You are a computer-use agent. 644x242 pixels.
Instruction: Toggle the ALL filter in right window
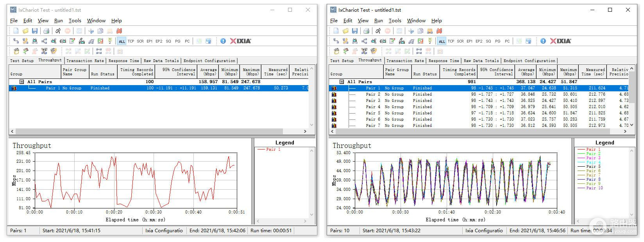(x=442, y=41)
